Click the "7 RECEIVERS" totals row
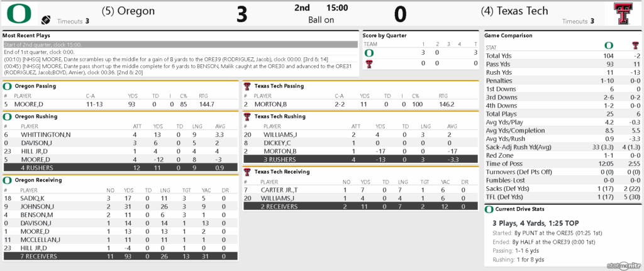This screenshot has height=271, width=644. (119, 256)
